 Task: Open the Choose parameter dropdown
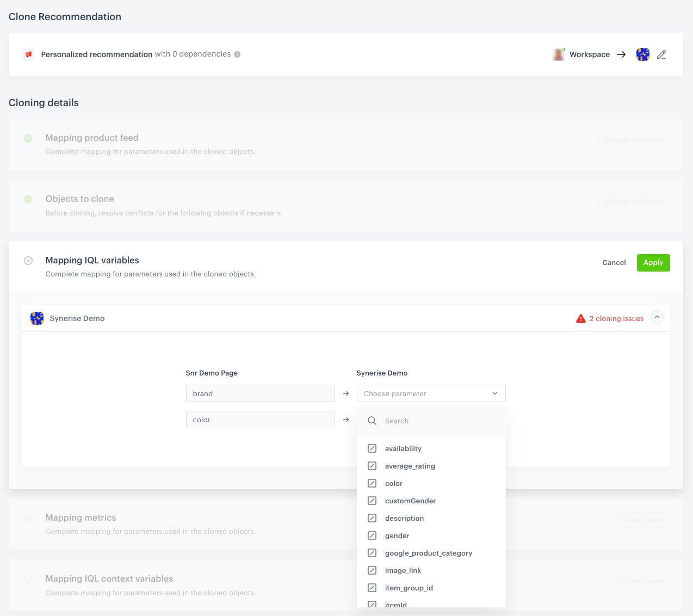431,393
